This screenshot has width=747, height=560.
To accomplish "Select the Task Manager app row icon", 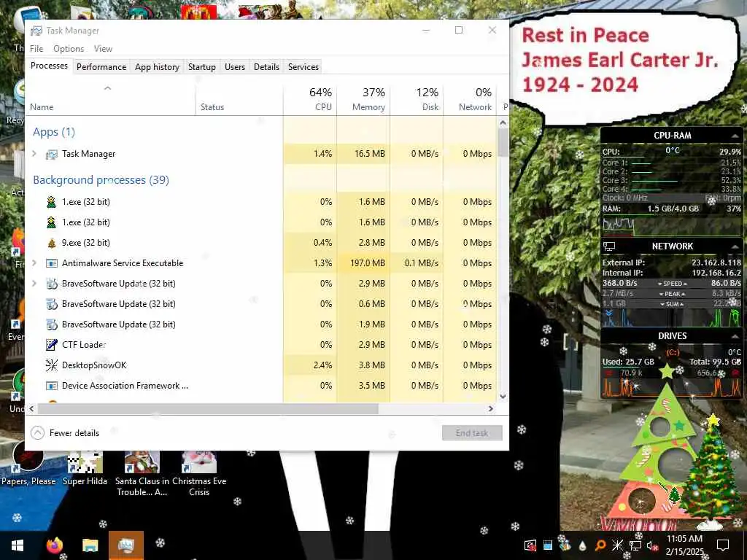I will (x=52, y=154).
